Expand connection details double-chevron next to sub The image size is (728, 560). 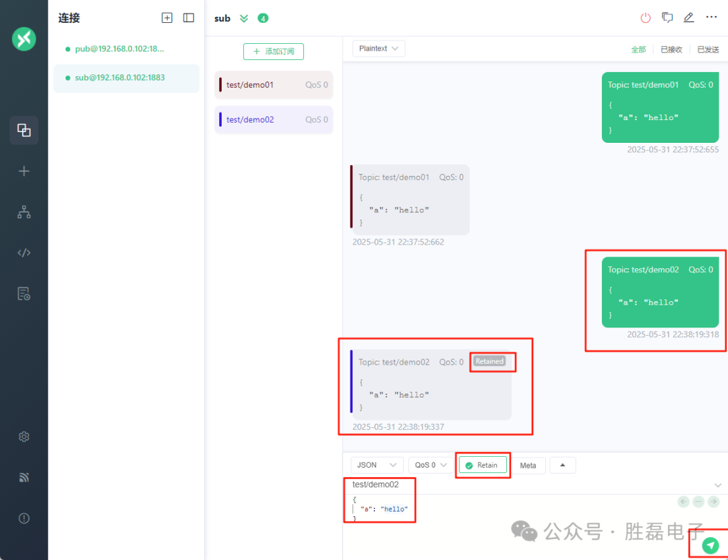pyautogui.click(x=244, y=18)
